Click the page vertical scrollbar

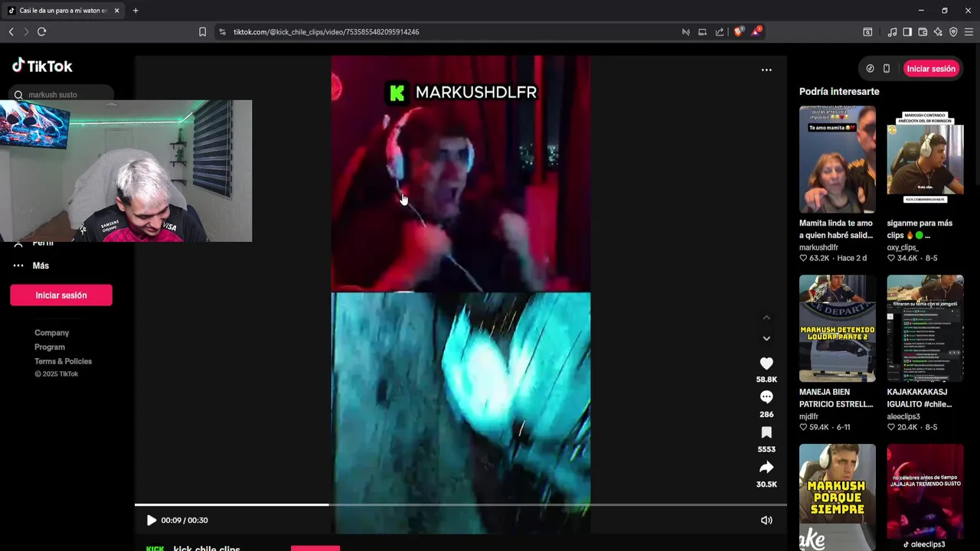[976, 298]
